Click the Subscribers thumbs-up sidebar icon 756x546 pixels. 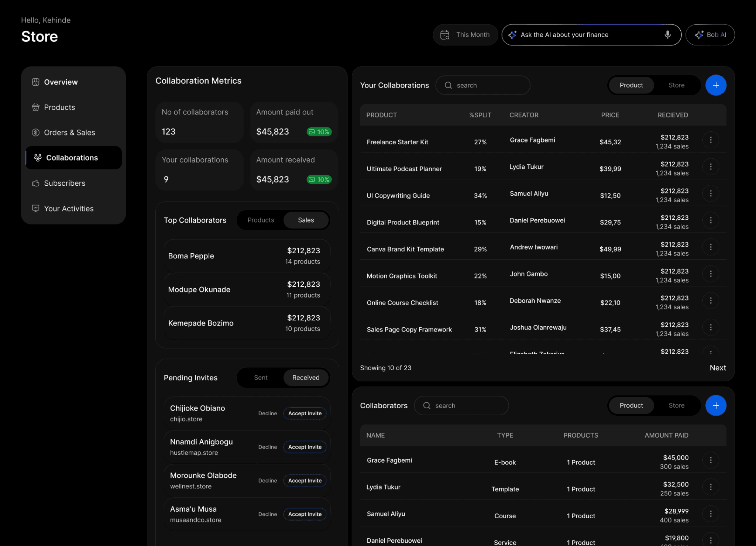tap(36, 183)
